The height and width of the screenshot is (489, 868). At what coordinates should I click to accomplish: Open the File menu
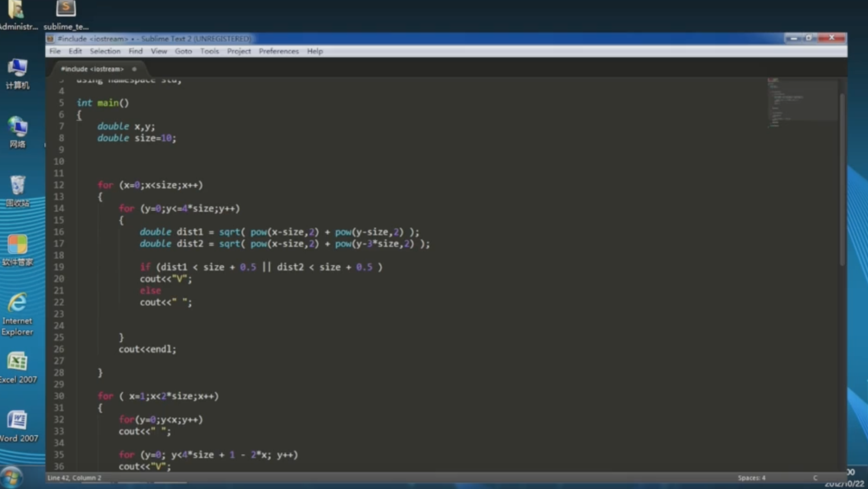click(55, 51)
